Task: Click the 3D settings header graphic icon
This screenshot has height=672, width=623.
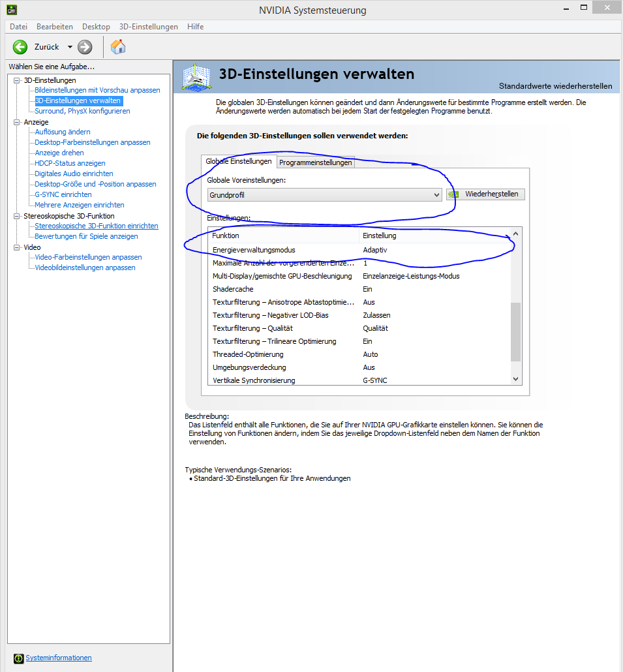Action: coord(196,77)
